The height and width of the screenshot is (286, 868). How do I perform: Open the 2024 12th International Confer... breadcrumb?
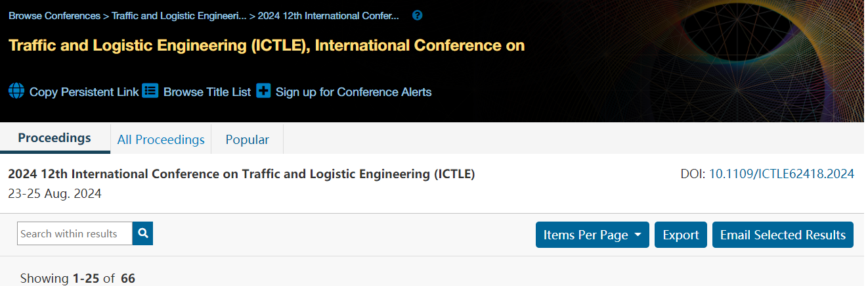(328, 16)
